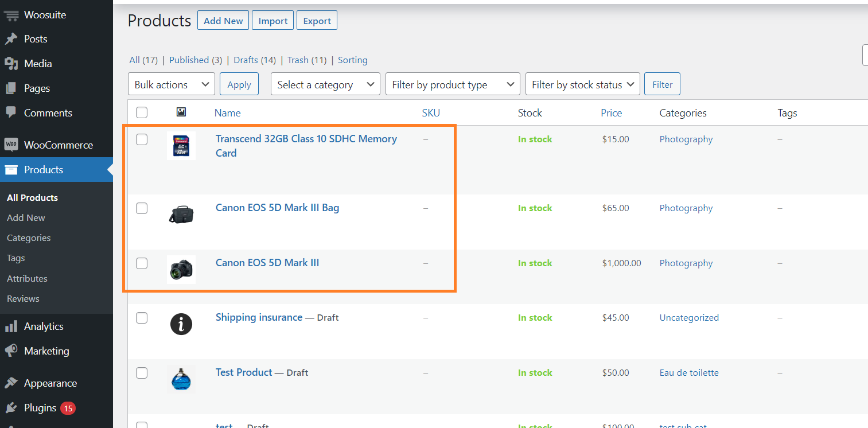The height and width of the screenshot is (428, 868).
Task: Click the Filter button
Action: tap(662, 84)
